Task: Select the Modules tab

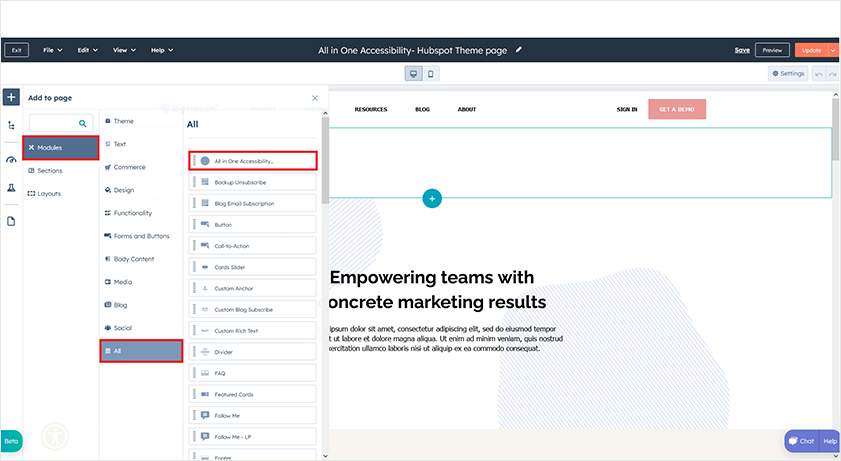Action: pos(61,147)
